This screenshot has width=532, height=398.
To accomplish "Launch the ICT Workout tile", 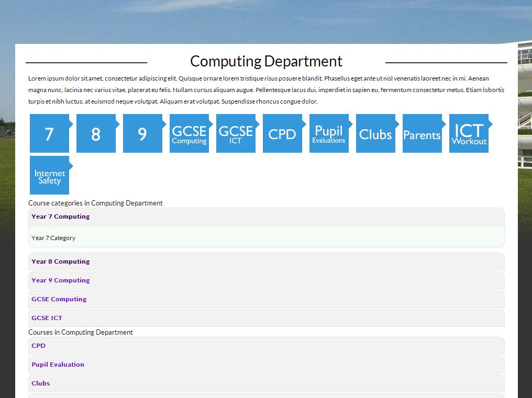I will coord(469,133).
